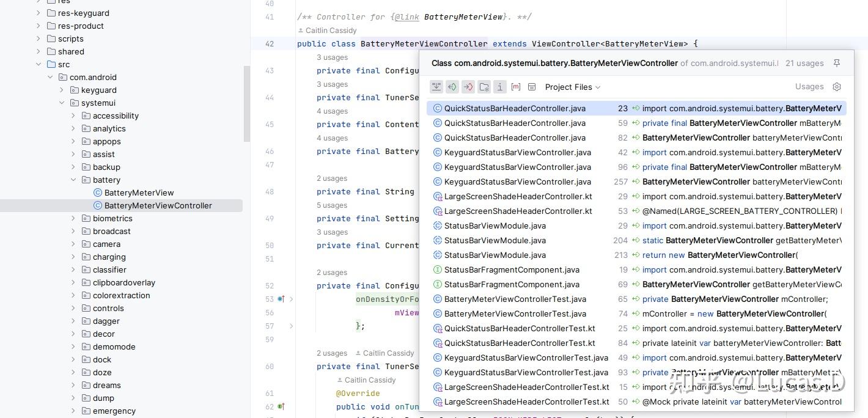The image size is (868, 418).
Task: Expand the dagger folder in project tree
Action: point(73,321)
